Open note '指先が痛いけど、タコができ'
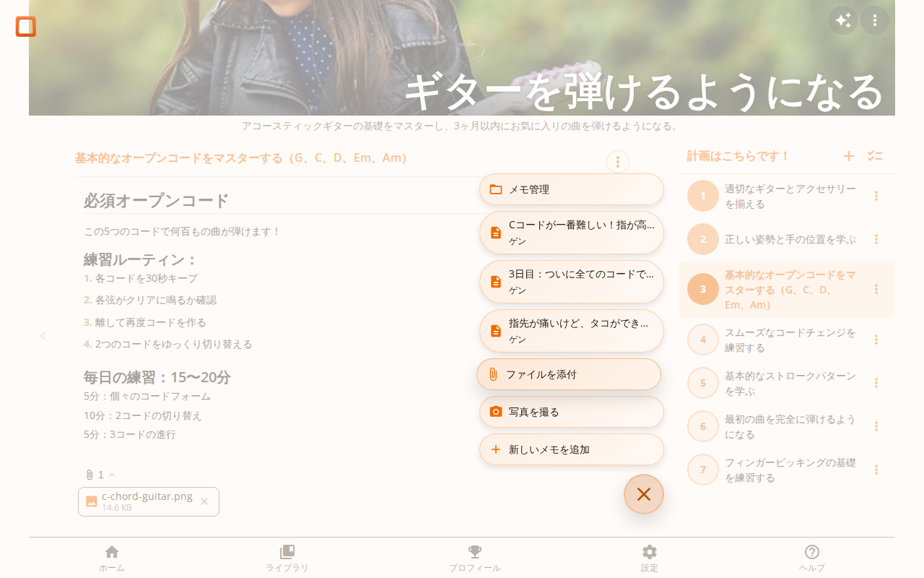This screenshot has height=578, width=924. coord(572,331)
